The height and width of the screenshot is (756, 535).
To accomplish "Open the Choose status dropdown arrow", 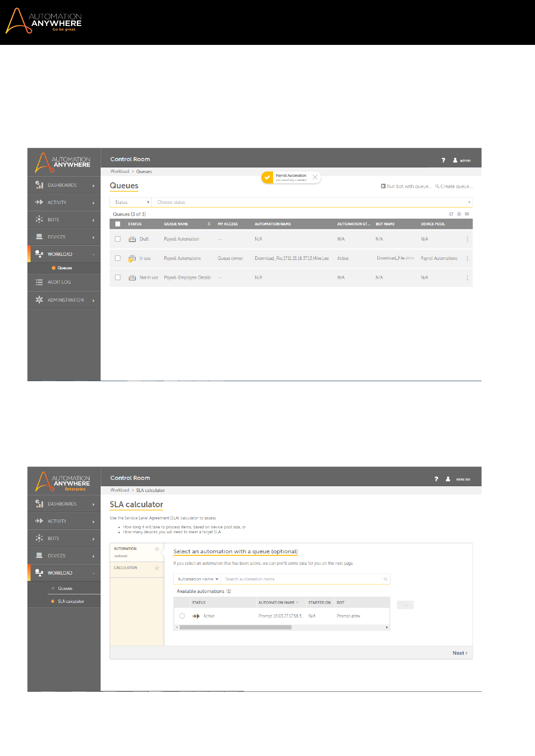I will point(469,202).
